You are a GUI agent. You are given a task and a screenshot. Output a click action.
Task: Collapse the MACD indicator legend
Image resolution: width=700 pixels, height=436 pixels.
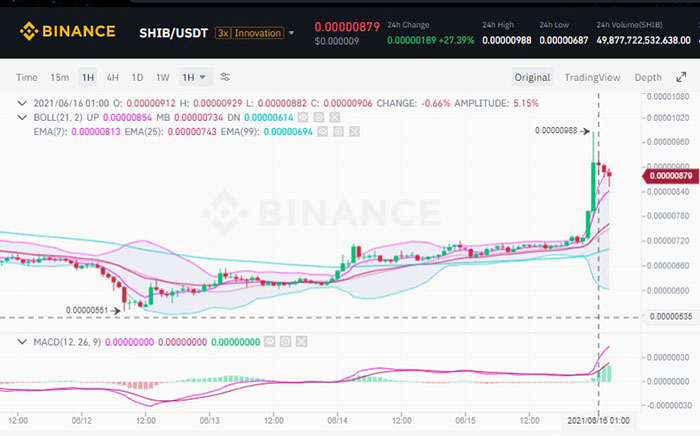pyautogui.click(x=22, y=342)
